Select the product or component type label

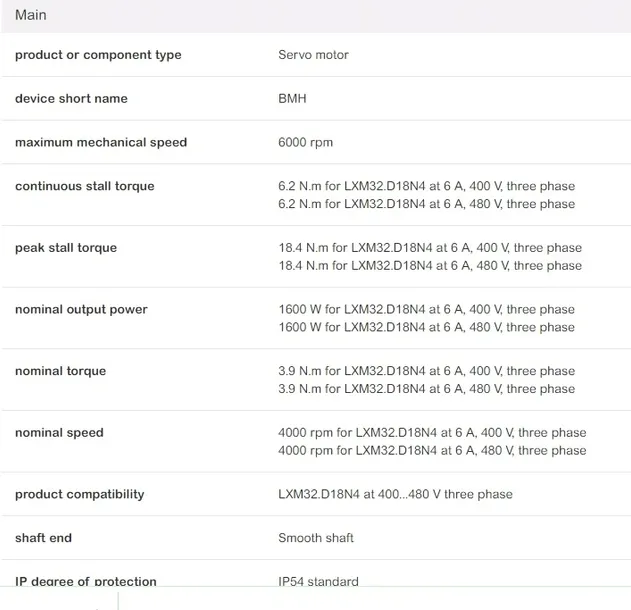click(x=98, y=55)
